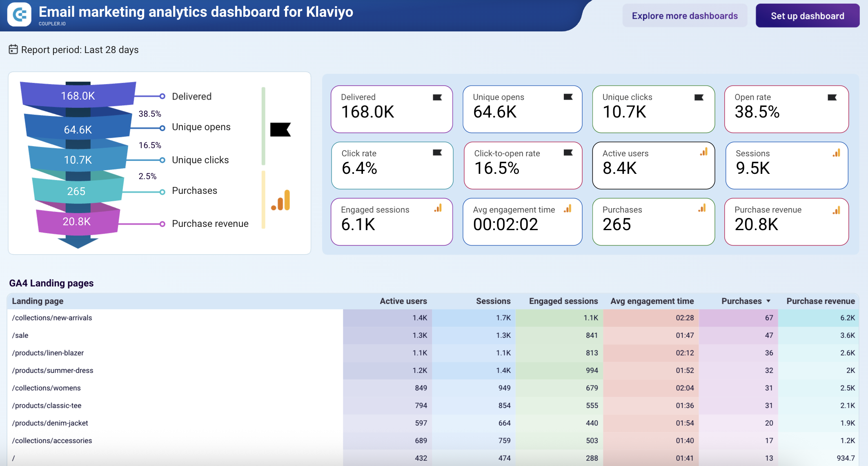Click the Purchases funnel legend label
Image resolution: width=868 pixels, height=466 pixels.
coord(194,191)
